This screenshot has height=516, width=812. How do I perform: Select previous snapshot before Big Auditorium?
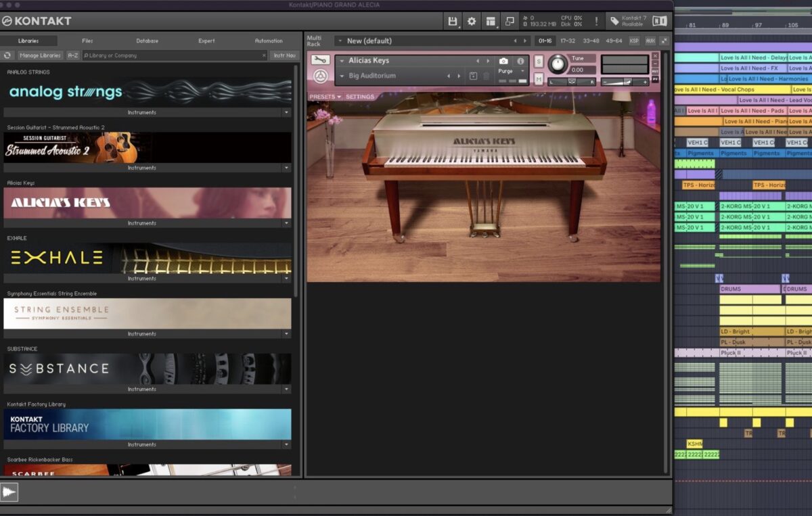coord(449,76)
